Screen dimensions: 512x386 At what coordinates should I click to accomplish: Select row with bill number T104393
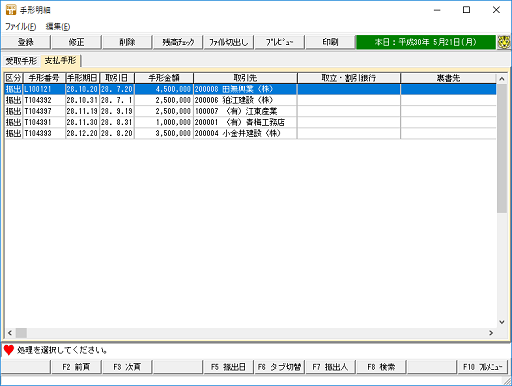pos(250,133)
